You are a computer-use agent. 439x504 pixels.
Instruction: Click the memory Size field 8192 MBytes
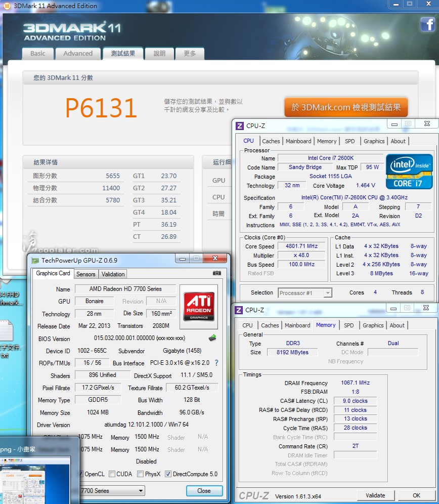292,352
